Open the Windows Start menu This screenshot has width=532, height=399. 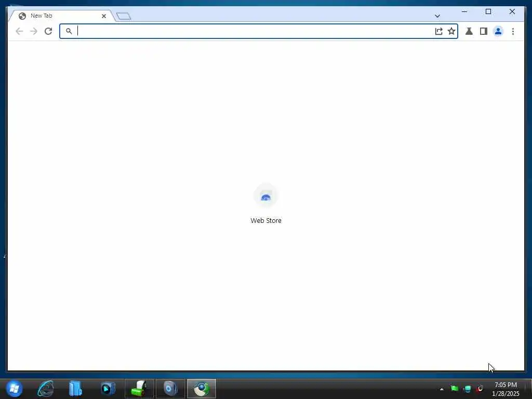[14, 389]
